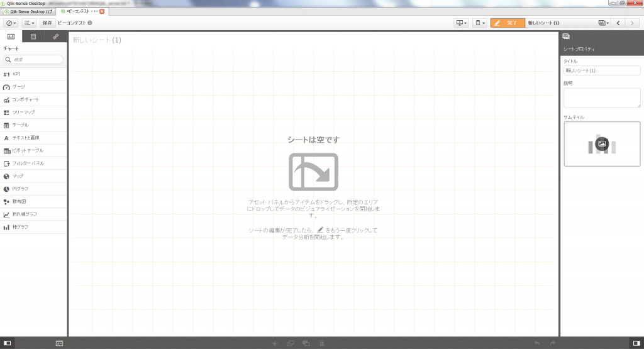The width and height of the screenshot is (644, 349).
Task: Open the sheets list dropdown
Action: pyautogui.click(x=604, y=23)
